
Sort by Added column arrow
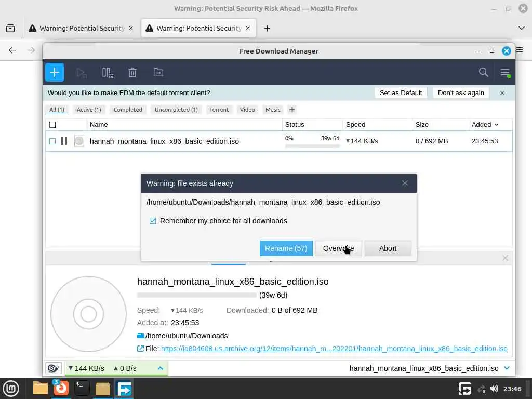[x=496, y=125]
